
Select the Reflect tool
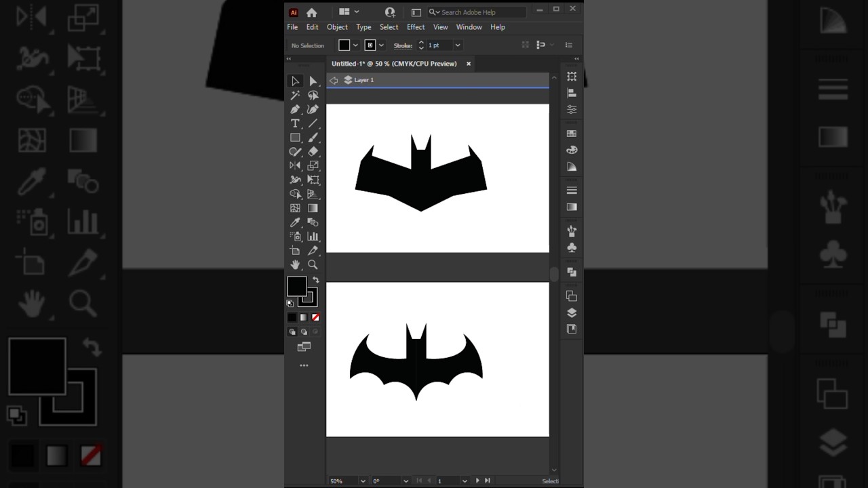click(x=295, y=165)
